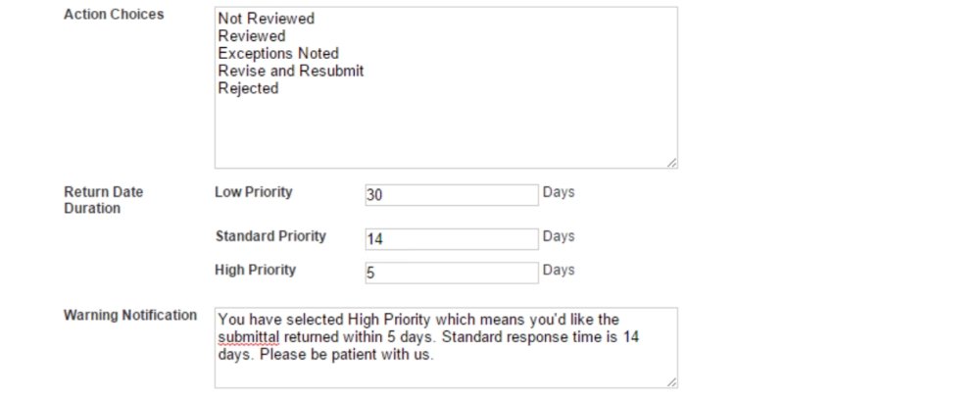Focus the Standard Priority days field
This screenshot has width=980, height=401.
pyautogui.click(x=451, y=238)
